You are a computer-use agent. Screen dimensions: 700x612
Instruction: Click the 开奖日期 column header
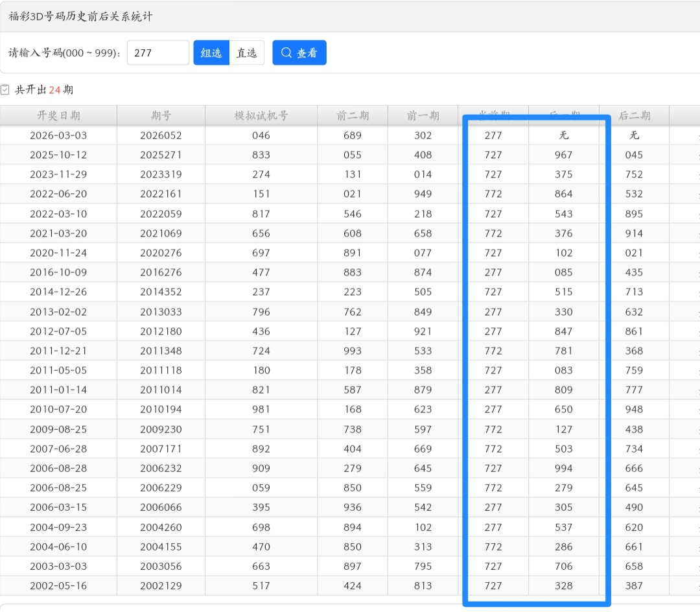point(58,115)
